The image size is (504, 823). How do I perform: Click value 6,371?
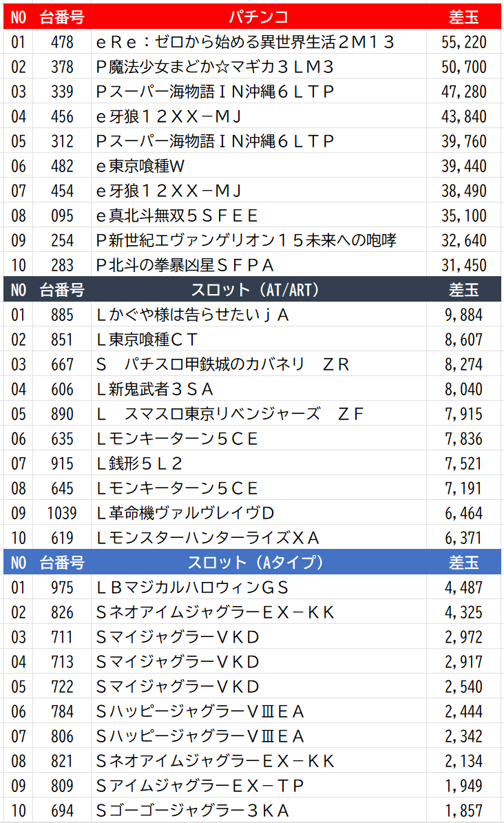click(463, 538)
